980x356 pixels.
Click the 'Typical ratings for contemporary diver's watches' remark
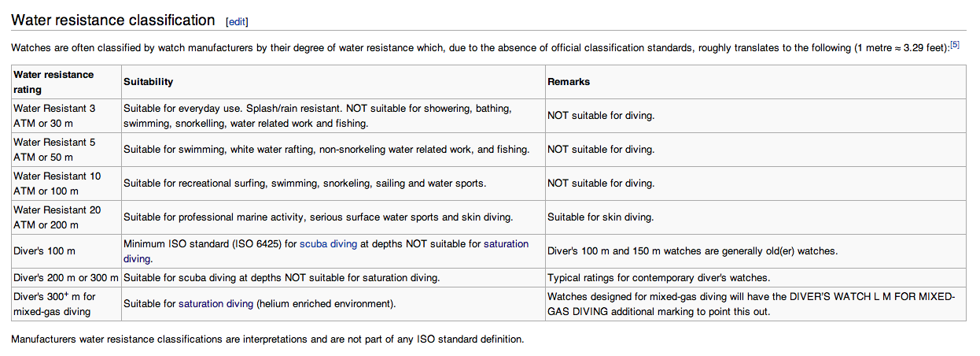658,277
